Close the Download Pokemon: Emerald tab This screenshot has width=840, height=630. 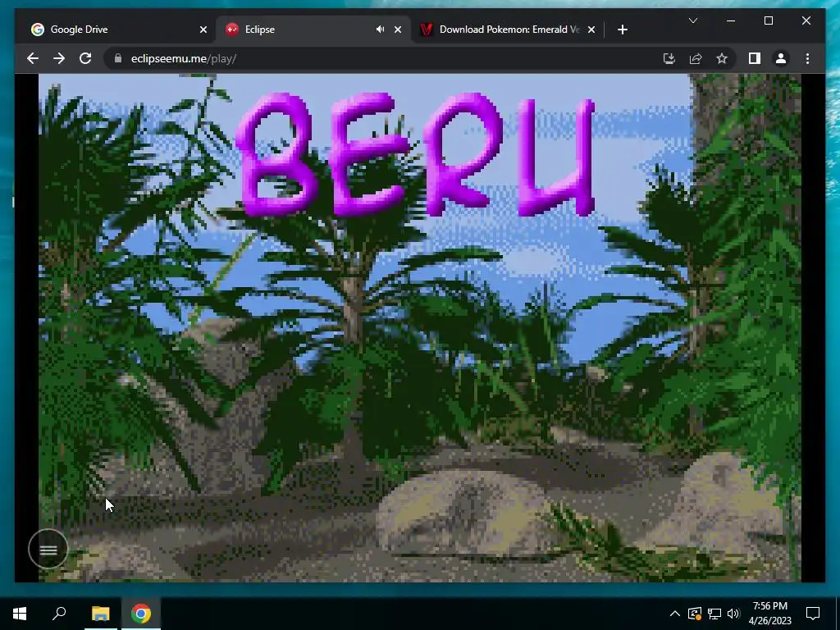point(591,30)
